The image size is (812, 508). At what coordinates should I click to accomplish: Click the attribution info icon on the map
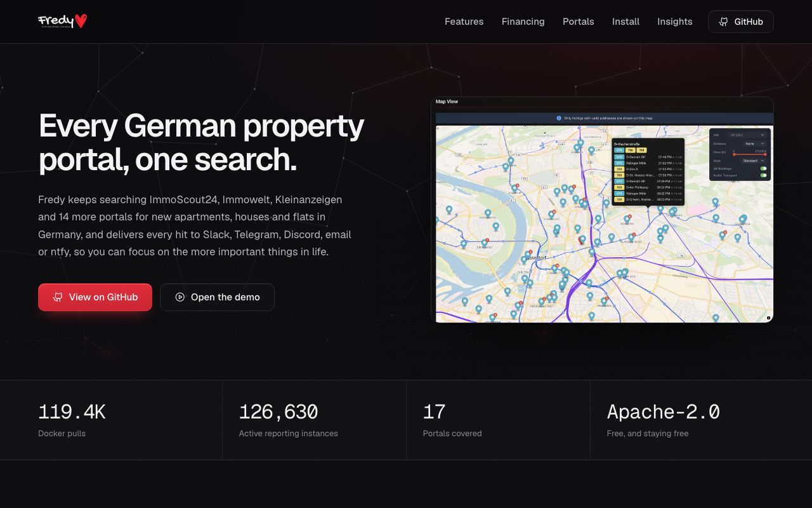pyautogui.click(x=768, y=317)
